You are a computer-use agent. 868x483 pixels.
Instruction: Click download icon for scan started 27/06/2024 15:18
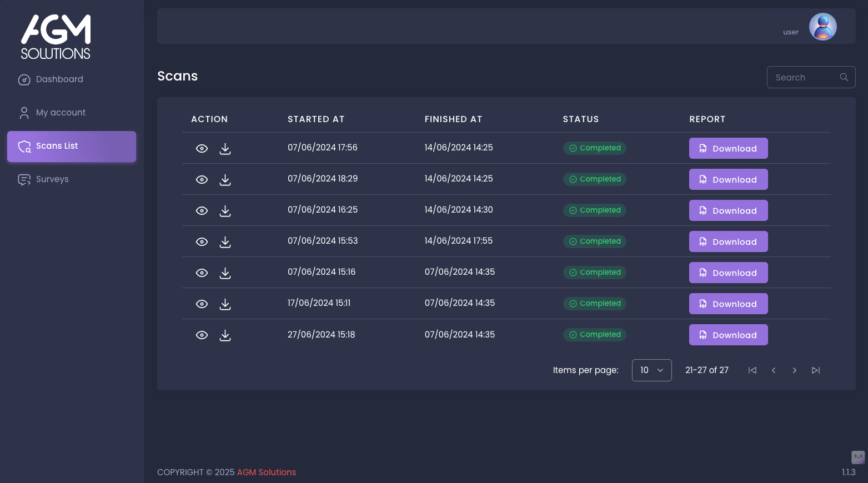point(225,335)
